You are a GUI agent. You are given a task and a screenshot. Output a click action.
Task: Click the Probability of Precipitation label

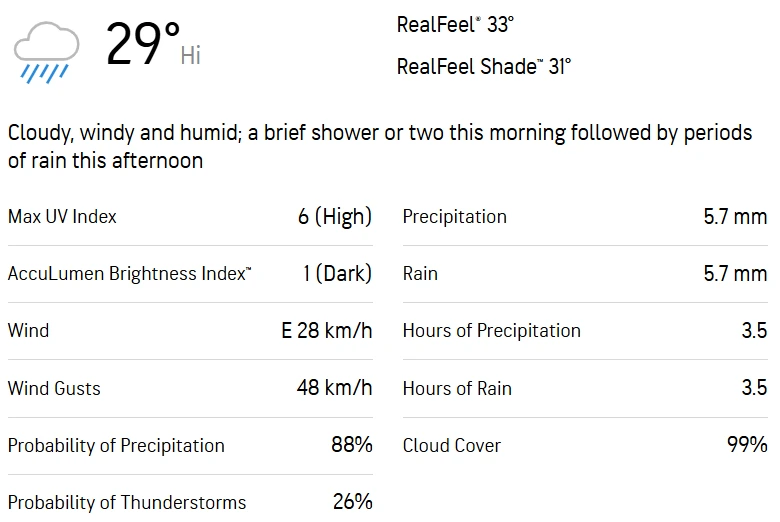click(x=116, y=445)
